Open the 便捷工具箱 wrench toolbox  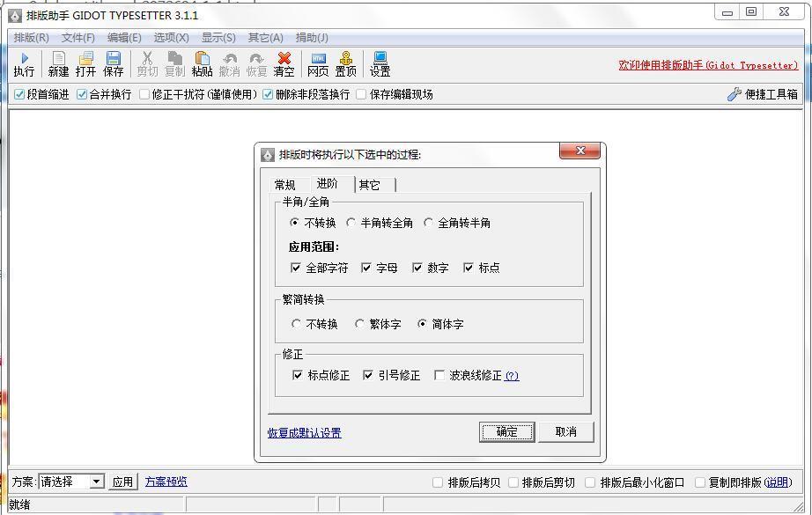click(x=763, y=94)
